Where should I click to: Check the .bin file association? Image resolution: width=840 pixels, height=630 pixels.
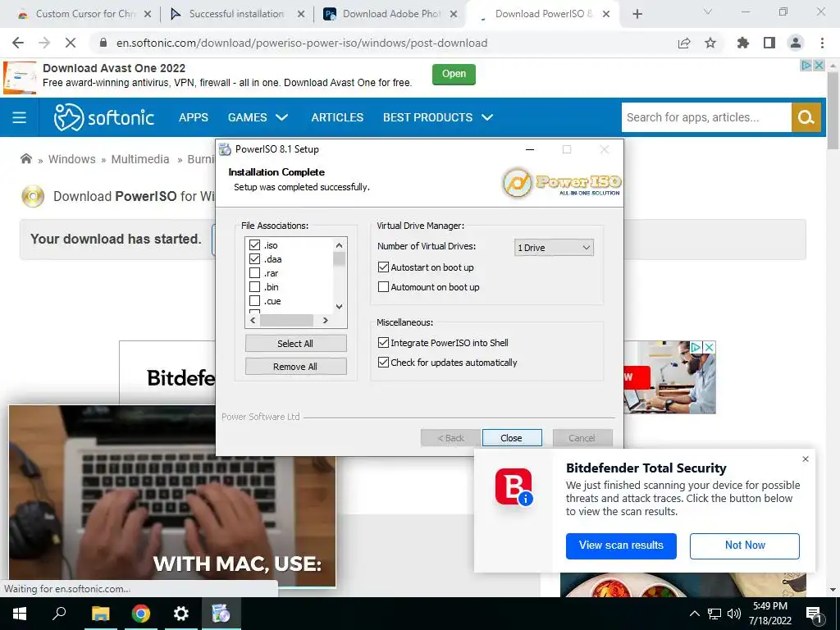tap(254, 286)
